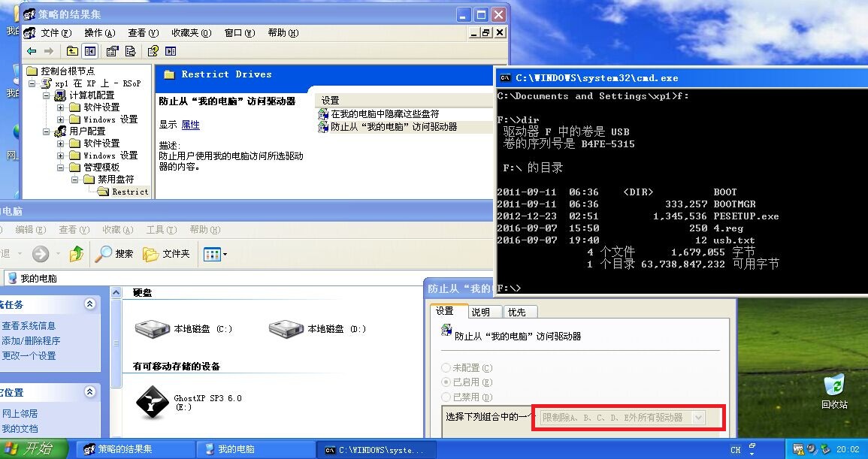Collapse the other places side panel
Viewport: 868px width, 459px height.
coord(89,392)
